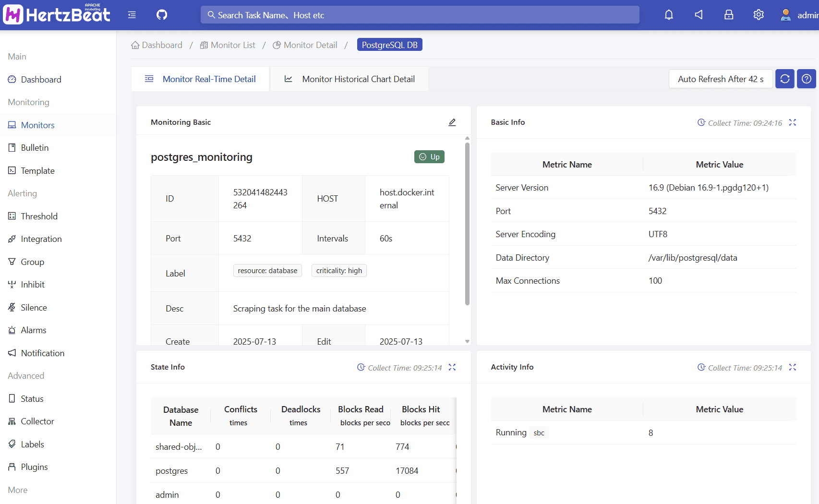Click the postgres_monitoring title
This screenshot has width=819, height=504.
click(x=202, y=157)
